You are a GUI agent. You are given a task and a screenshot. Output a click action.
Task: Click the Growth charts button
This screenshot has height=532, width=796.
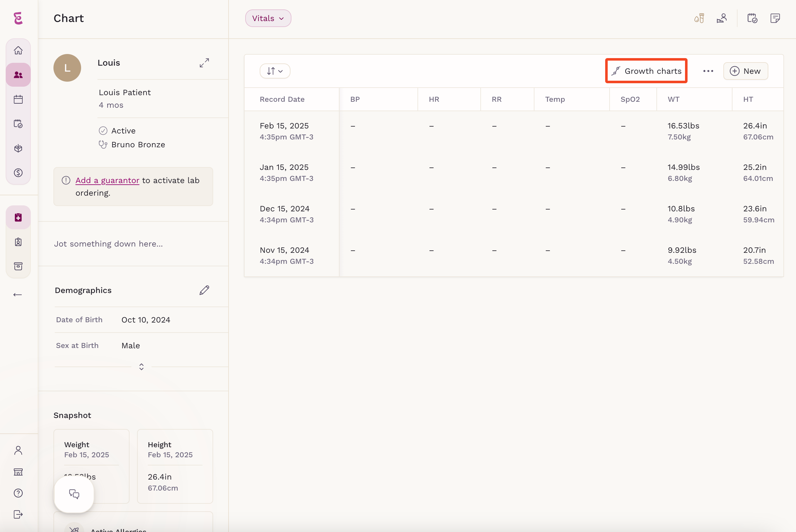(646, 71)
